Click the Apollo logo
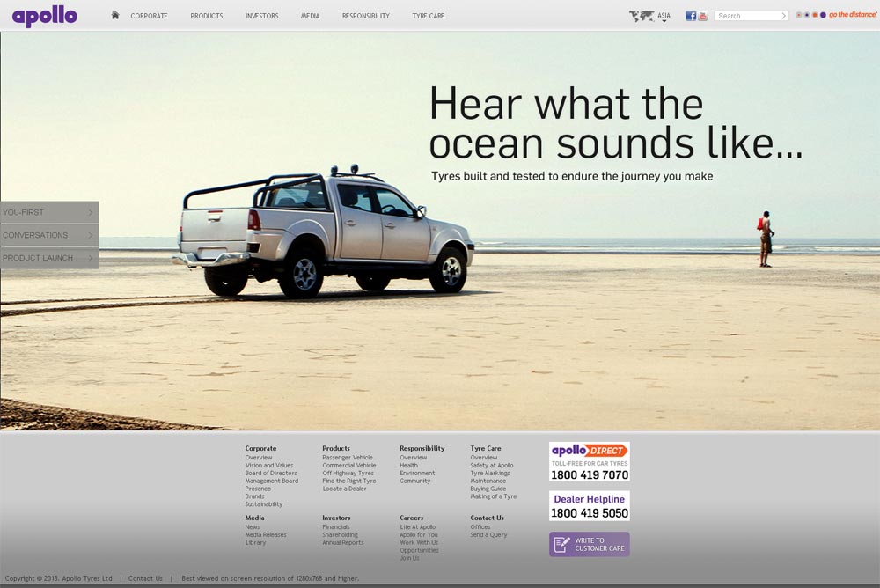The image size is (880, 588). coord(45,16)
